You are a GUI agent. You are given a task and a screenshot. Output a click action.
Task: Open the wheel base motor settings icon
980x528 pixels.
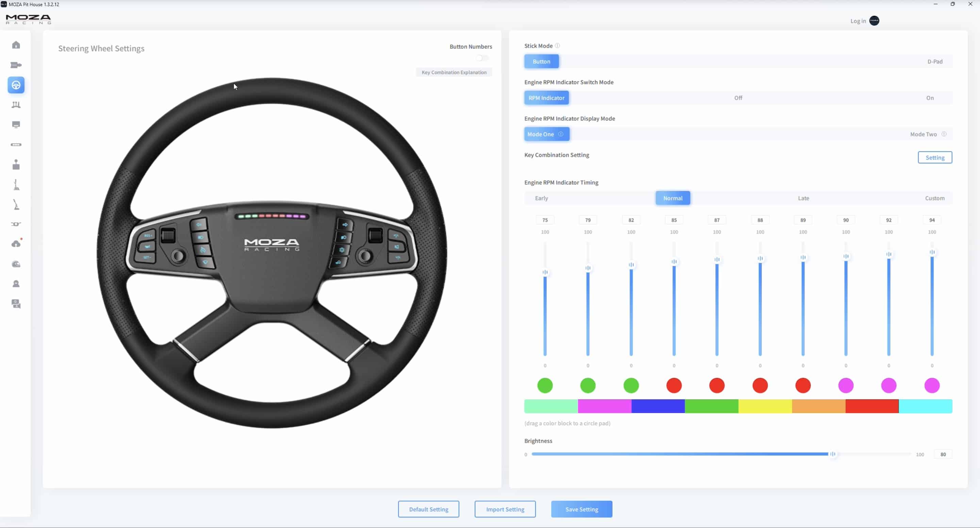(x=16, y=65)
